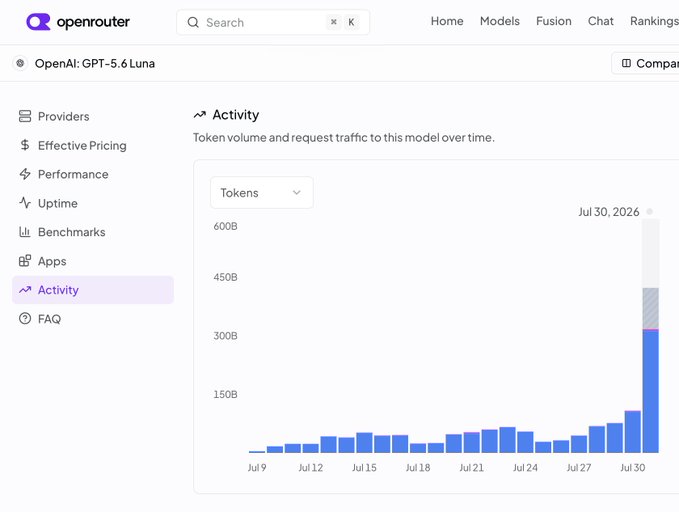
Task: Click the Benchmarks bar chart icon
Action: coord(25,232)
